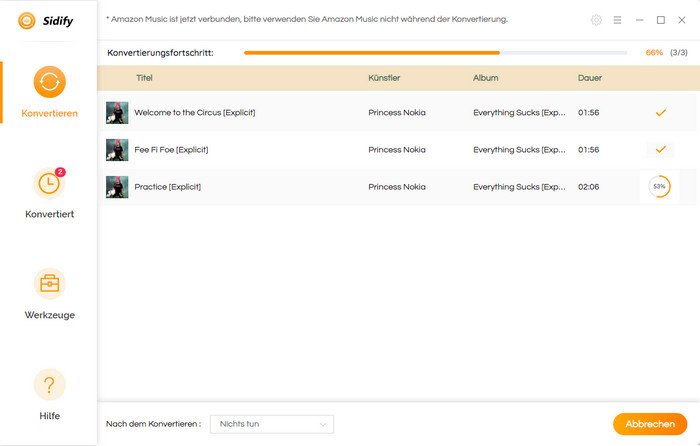700x446 pixels.
Task: Open the Werkzeuge toolbox icon
Action: coord(49,284)
